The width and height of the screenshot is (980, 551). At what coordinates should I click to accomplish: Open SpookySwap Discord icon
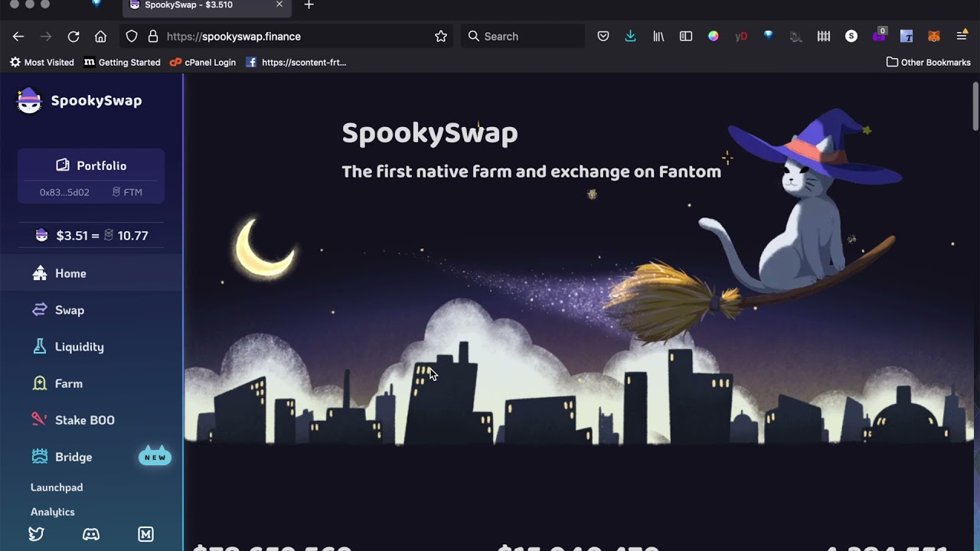[x=91, y=534]
